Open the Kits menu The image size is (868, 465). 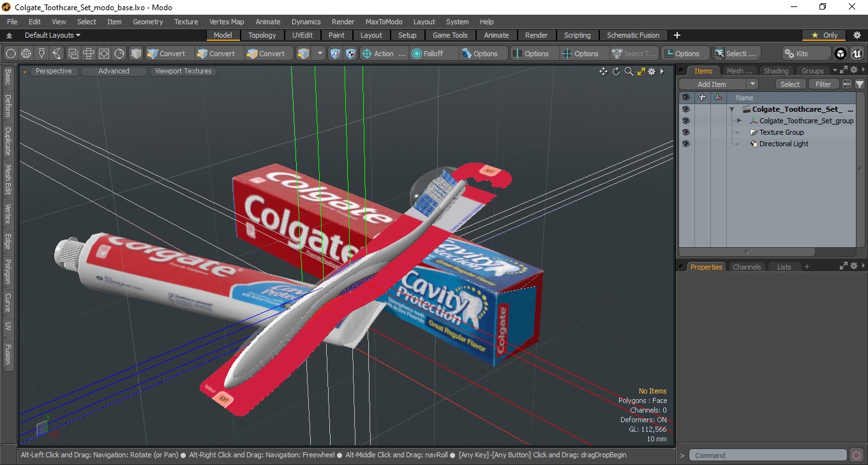(806, 54)
